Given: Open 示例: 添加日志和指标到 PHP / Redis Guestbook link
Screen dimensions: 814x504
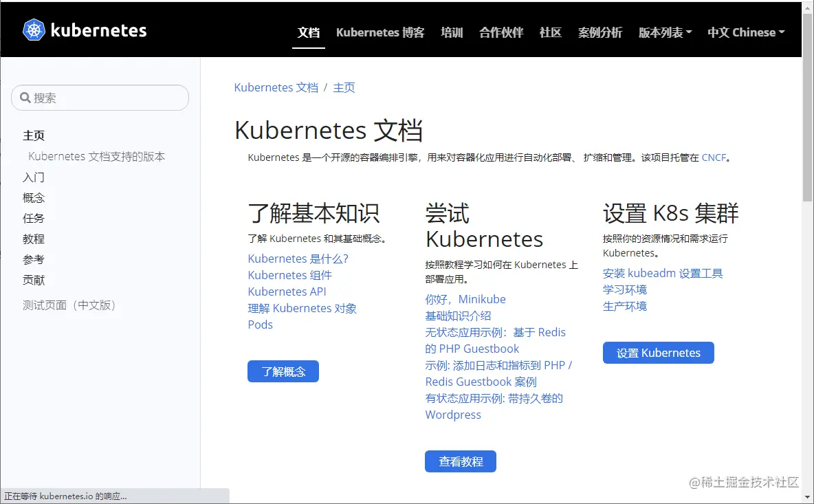Looking at the screenshot, I should [498, 374].
